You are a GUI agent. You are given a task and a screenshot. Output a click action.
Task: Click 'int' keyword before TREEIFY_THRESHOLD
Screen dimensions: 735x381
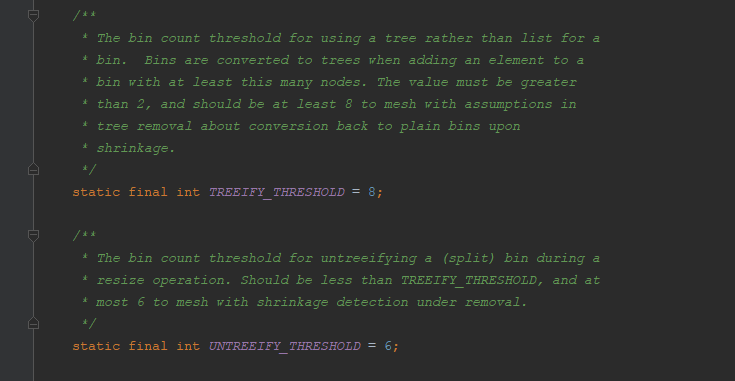[188, 192]
